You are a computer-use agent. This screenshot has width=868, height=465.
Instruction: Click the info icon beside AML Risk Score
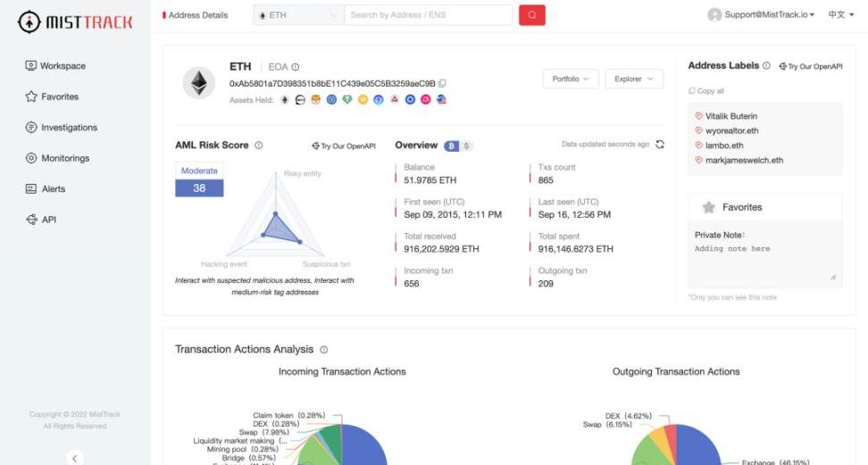pyautogui.click(x=259, y=145)
